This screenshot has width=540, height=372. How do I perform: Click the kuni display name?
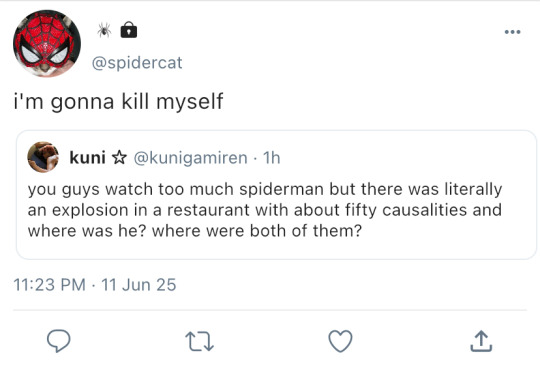pos(87,158)
